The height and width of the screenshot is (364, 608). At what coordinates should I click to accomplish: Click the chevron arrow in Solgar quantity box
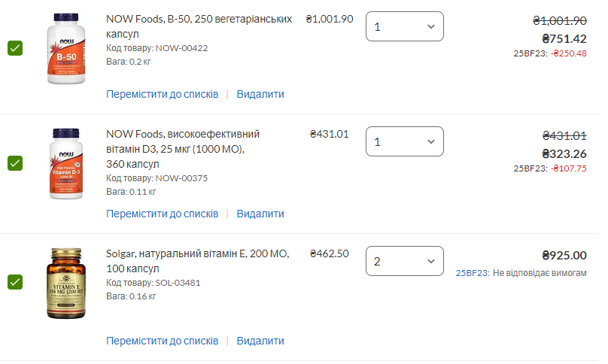coord(431,262)
